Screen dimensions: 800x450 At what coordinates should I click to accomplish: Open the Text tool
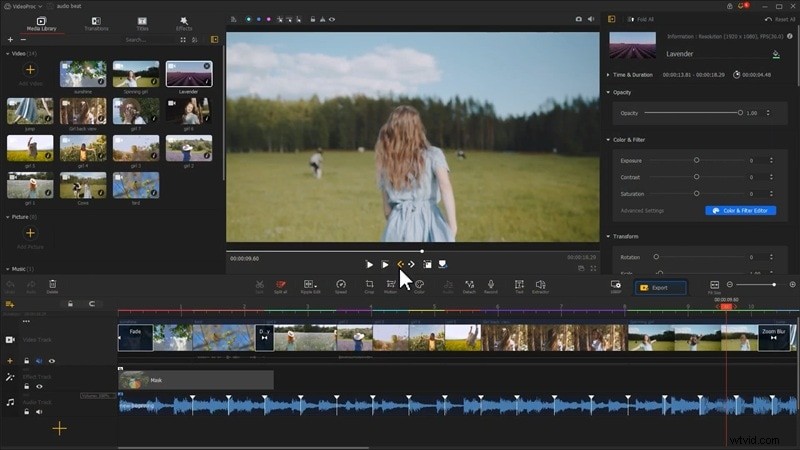519,287
